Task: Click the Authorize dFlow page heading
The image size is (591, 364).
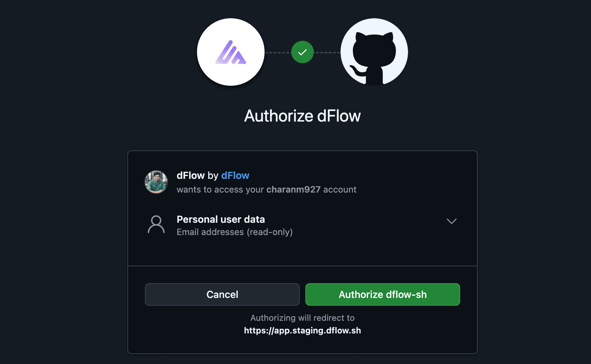Action: [303, 116]
